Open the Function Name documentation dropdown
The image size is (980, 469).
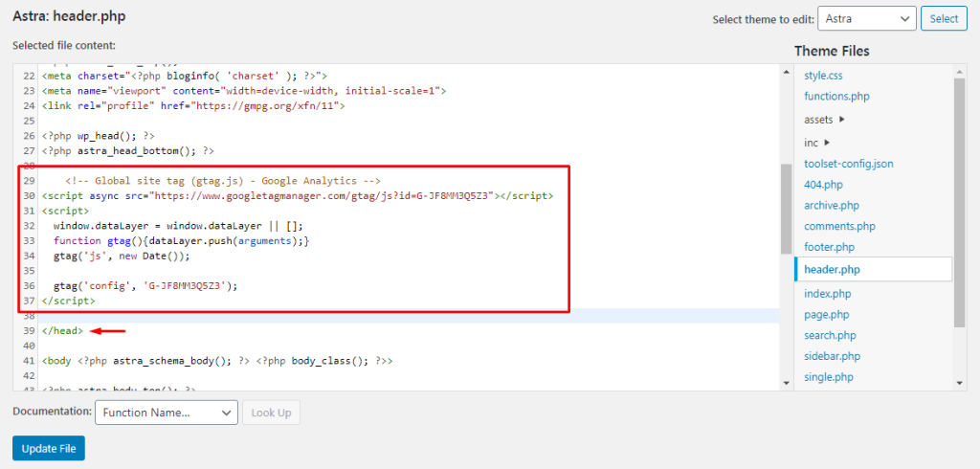(x=167, y=413)
